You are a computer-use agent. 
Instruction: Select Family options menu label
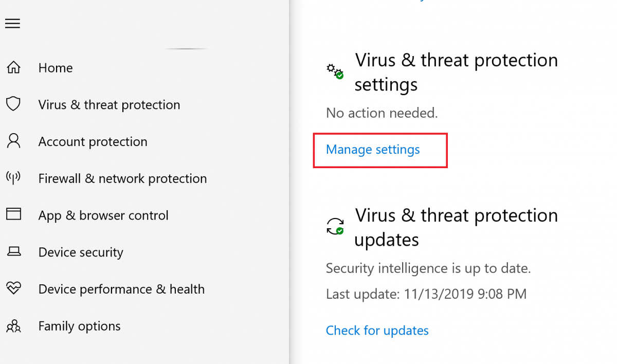tap(80, 326)
